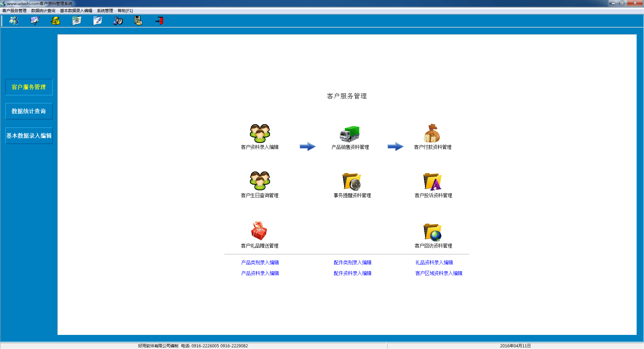Click the 事务提醒资料管理 label

352,195
